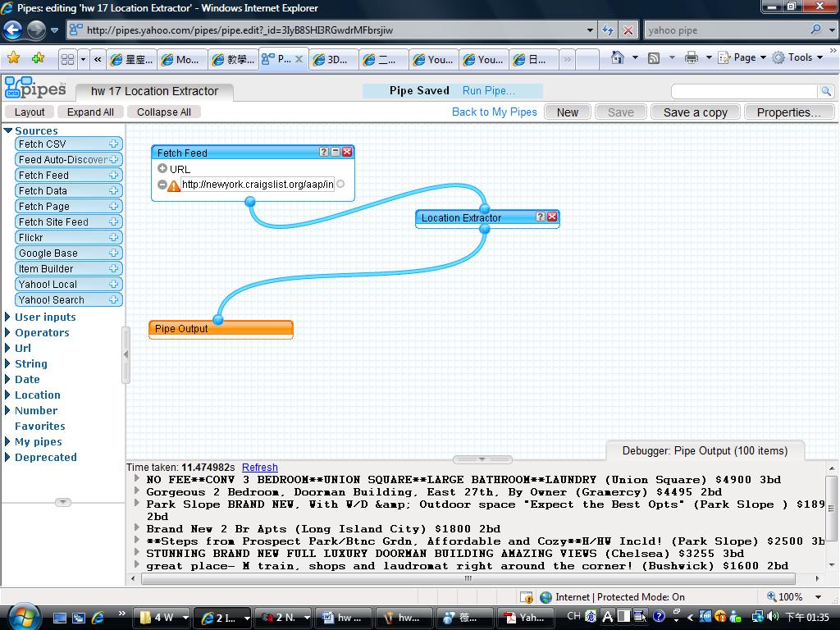Add Yahoo! Search module with plus icon

click(x=113, y=299)
